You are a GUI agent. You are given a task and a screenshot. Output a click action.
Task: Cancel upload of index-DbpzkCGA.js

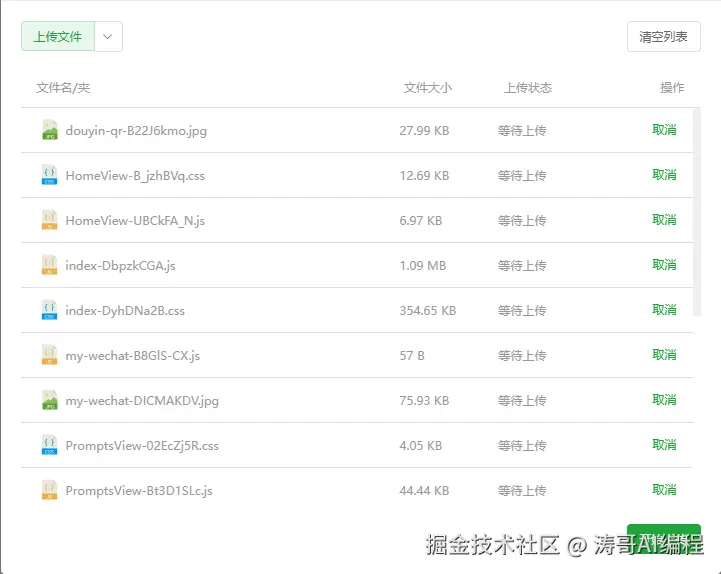[x=664, y=265]
